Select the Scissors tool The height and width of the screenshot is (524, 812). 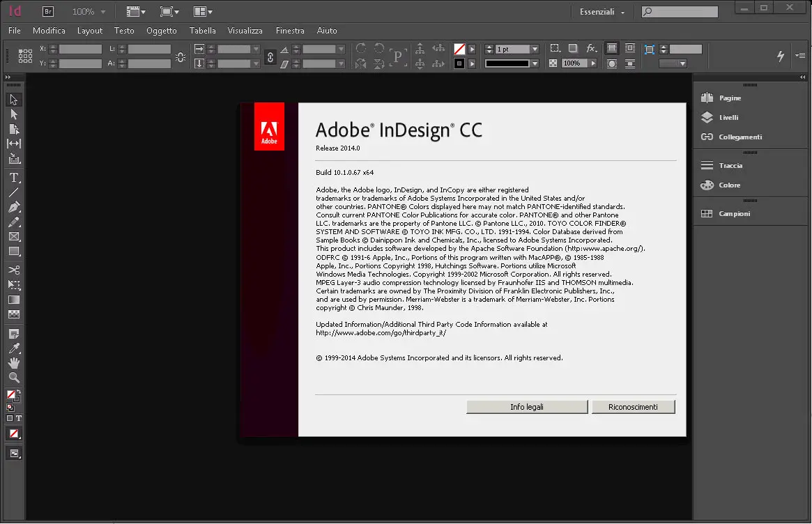coord(14,270)
